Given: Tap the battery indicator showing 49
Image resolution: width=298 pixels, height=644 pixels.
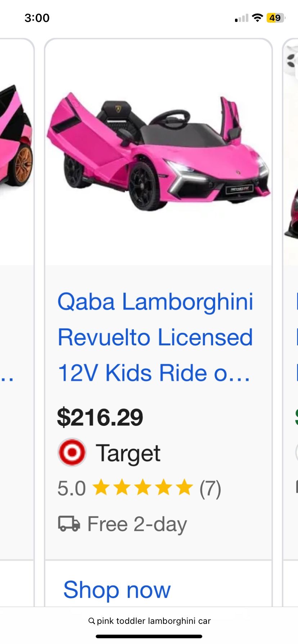Looking at the screenshot, I should [275, 18].
